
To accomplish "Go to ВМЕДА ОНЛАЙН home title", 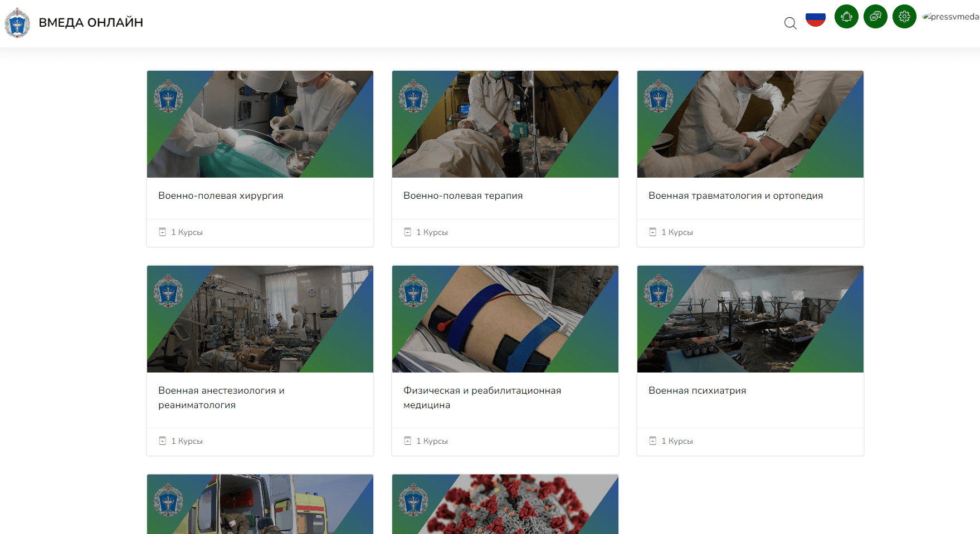I will click(91, 22).
